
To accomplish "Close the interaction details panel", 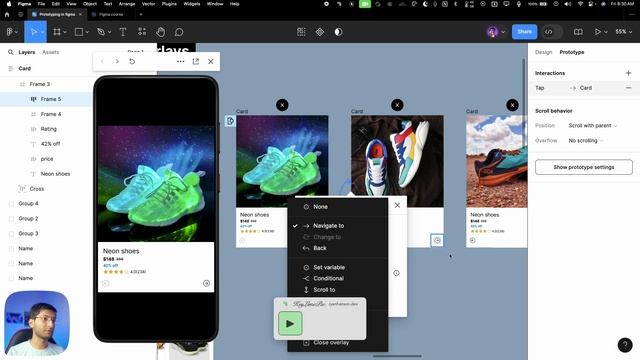I will pos(397,205).
